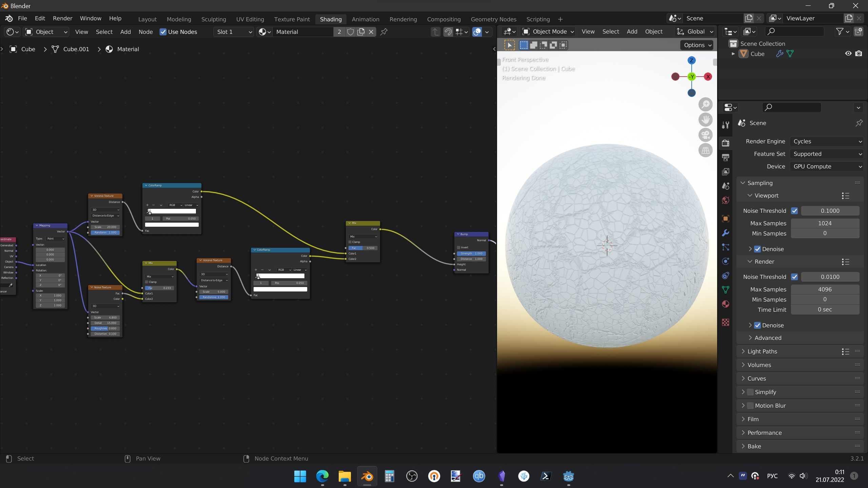The width and height of the screenshot is (868, 488).
Task: Switch perspective/orthographic grid icon
Action: pos(705,150)
